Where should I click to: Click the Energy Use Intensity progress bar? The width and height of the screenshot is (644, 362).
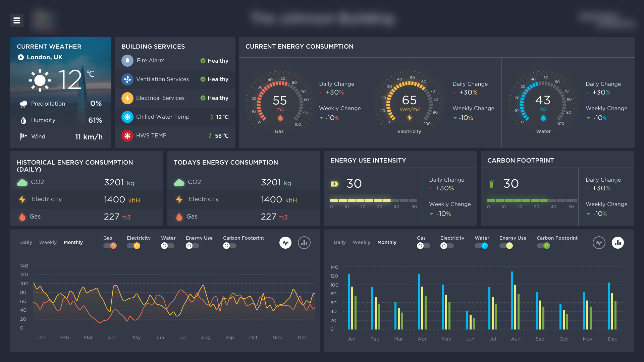click(x=373, y=200)
